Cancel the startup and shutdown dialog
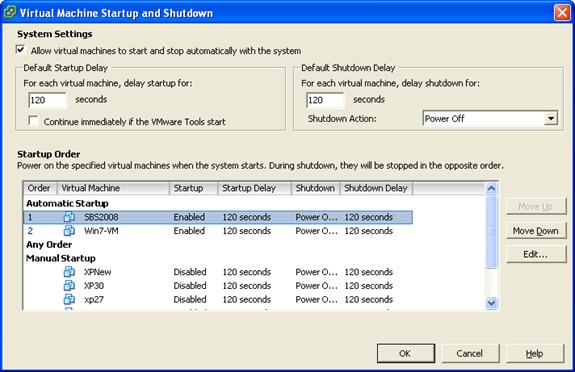This screenshot has width=575, height=372. click(470, 353)
